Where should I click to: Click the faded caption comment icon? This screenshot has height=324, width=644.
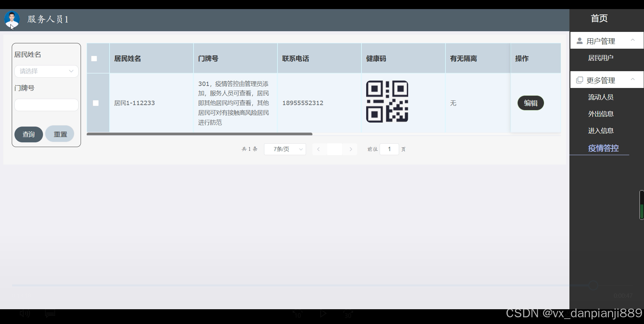click(x=50, y=314)
